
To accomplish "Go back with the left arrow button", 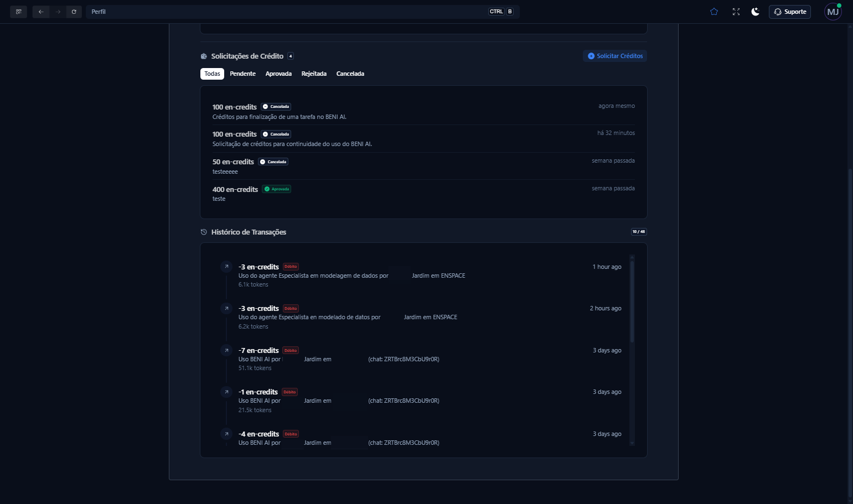I will pyautogui.click(x=41, y=12).
